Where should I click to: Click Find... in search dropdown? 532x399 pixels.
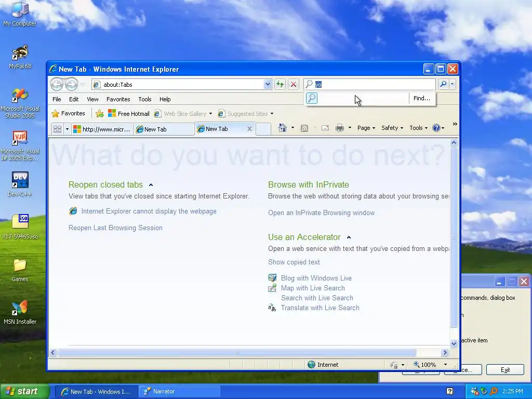point(422,98)
